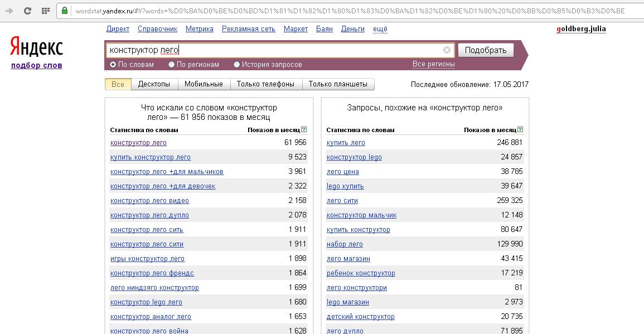The image size is (644, 334).
Task: Click the Яндекс logo
Action: [x=37, y=46]
